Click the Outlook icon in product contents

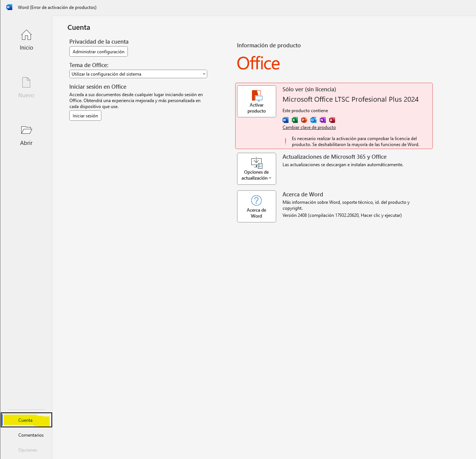coord(313,120)
